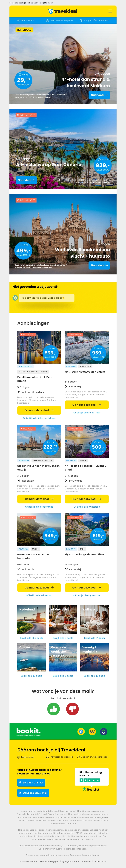Click 'Ga naar deze deal' for the Dubai deal
Viewport: 126px width, 868px height.
[39, 410]
